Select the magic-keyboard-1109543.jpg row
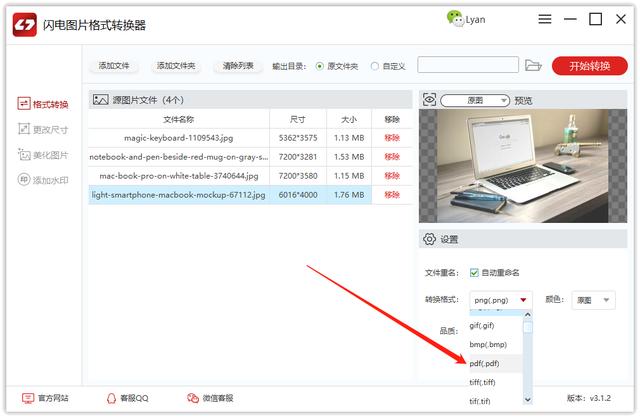Screen dimensions: 640x418 pos(250,138)
